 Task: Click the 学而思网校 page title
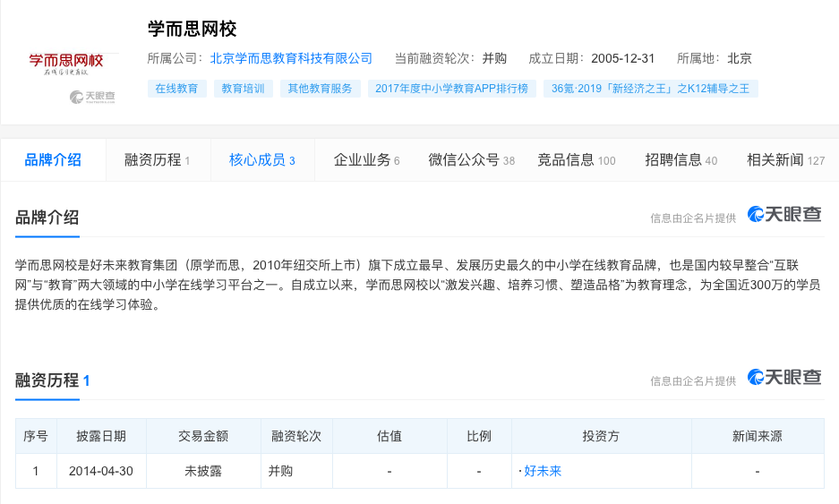coord(193,29)
